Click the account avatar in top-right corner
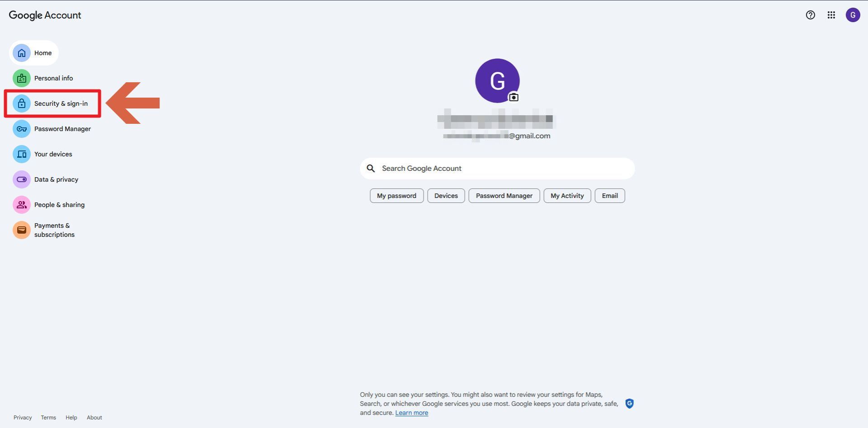 click(x=853, y=15)
